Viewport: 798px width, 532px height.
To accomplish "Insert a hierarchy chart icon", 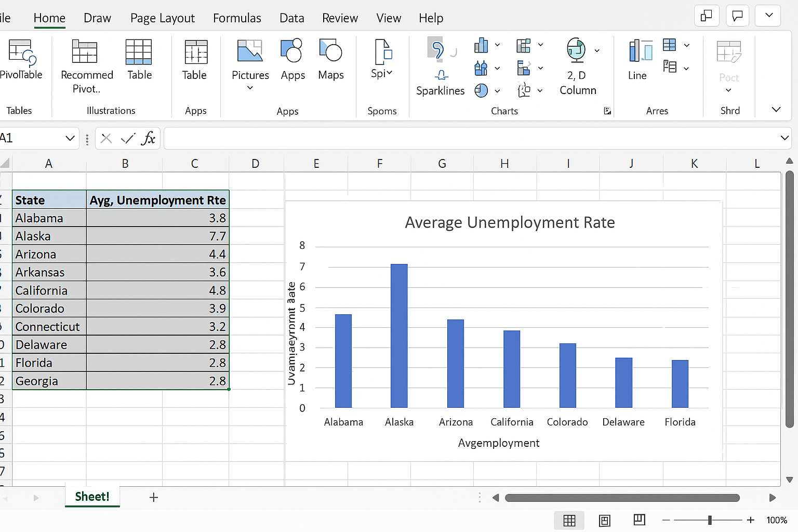I will pyautogui.click(x=524, y=45).
